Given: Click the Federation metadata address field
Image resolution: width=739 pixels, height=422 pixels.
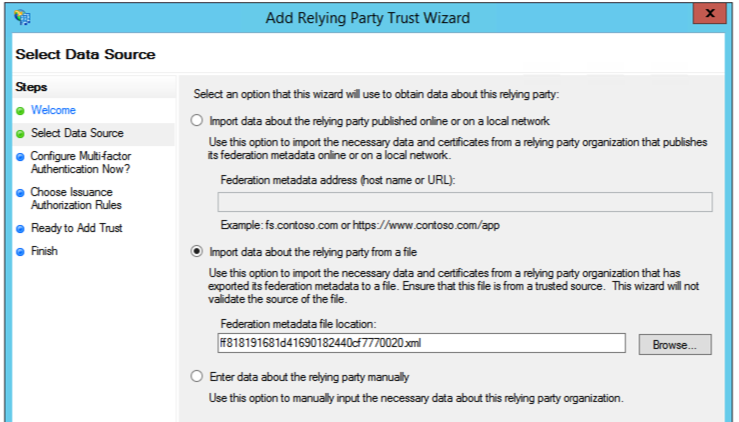Looking at the screenshot, I should 464,202.
